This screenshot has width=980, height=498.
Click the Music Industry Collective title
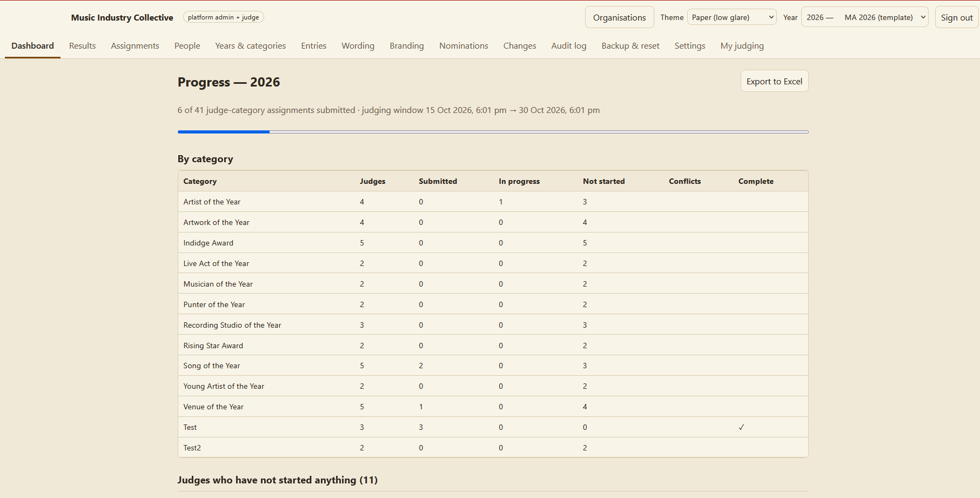coord(122,17)
